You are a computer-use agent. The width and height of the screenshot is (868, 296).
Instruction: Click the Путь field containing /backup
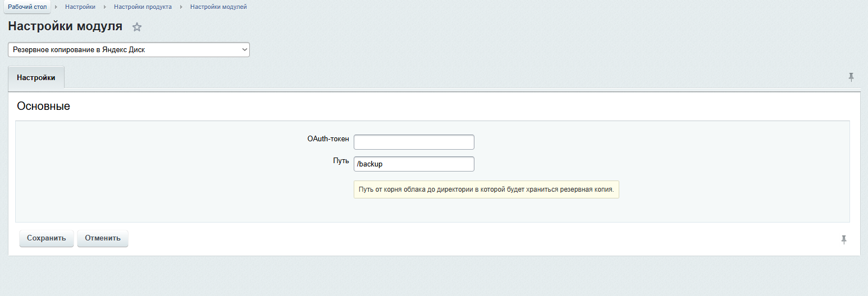(414, 164)
